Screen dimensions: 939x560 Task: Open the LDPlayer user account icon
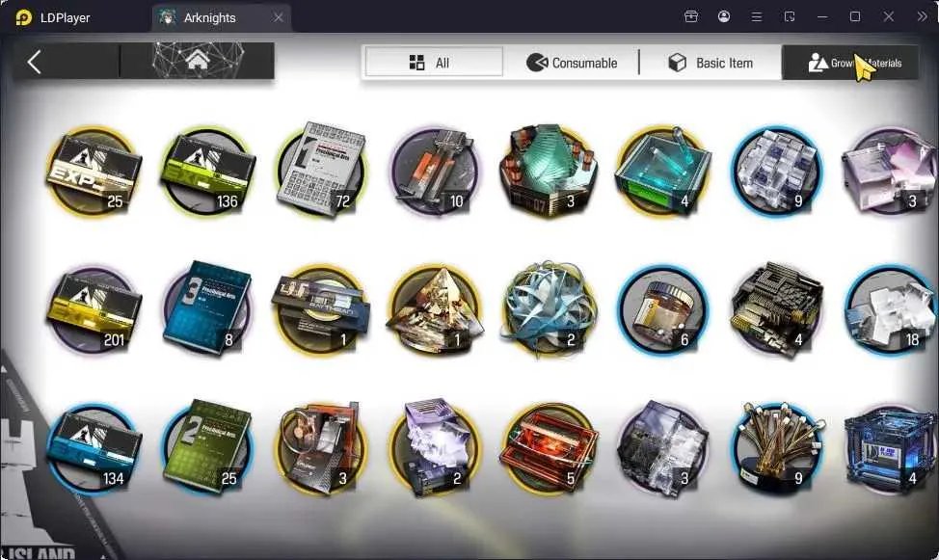[x=724, y=16]
